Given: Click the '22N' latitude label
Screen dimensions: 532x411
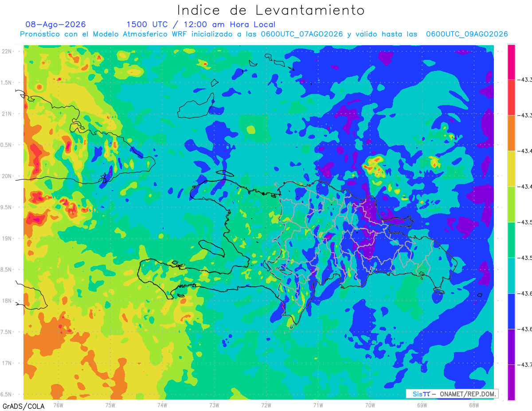Looking at the screenshot, I should coord(7,51).
